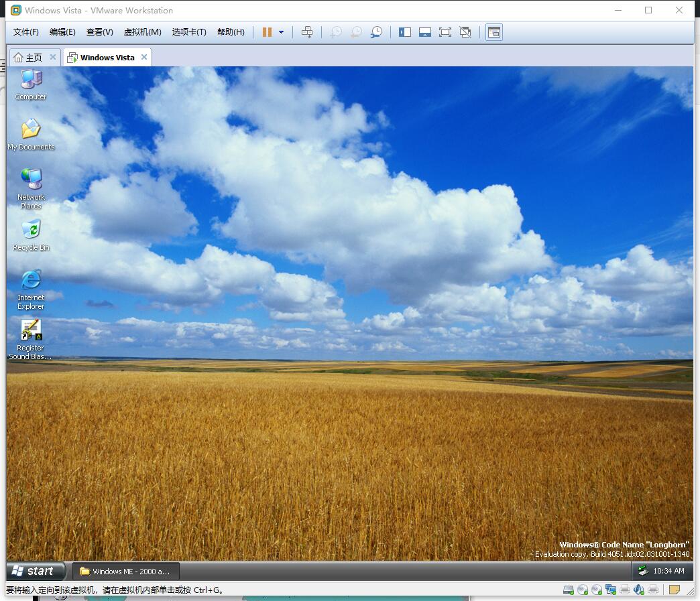Click the first CD/DVD drive status icon
The height and width of the screenshot is (601, 700).
click(x=583, y=590)
